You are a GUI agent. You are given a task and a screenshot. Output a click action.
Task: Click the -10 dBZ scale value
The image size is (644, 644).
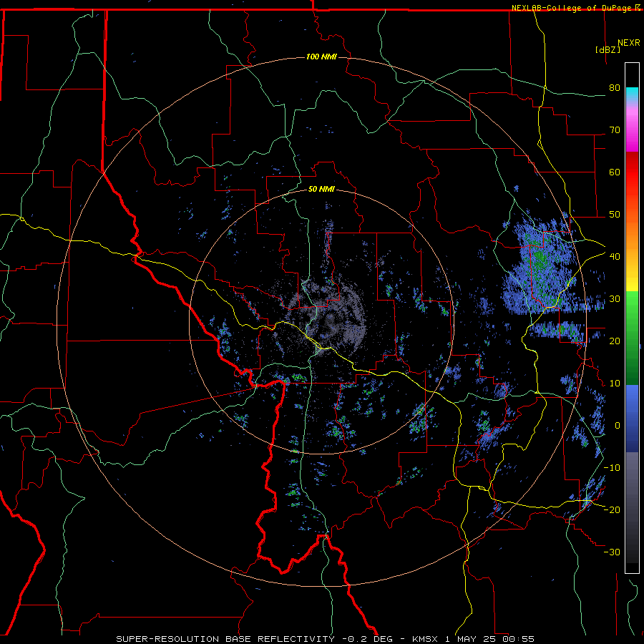612,468
